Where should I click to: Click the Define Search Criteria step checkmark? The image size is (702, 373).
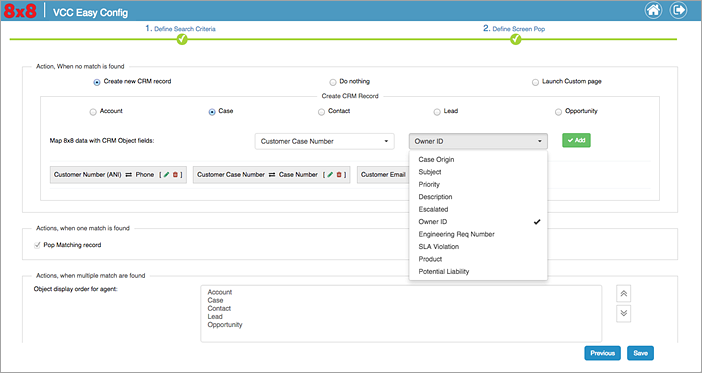click(x=182, y=39)
